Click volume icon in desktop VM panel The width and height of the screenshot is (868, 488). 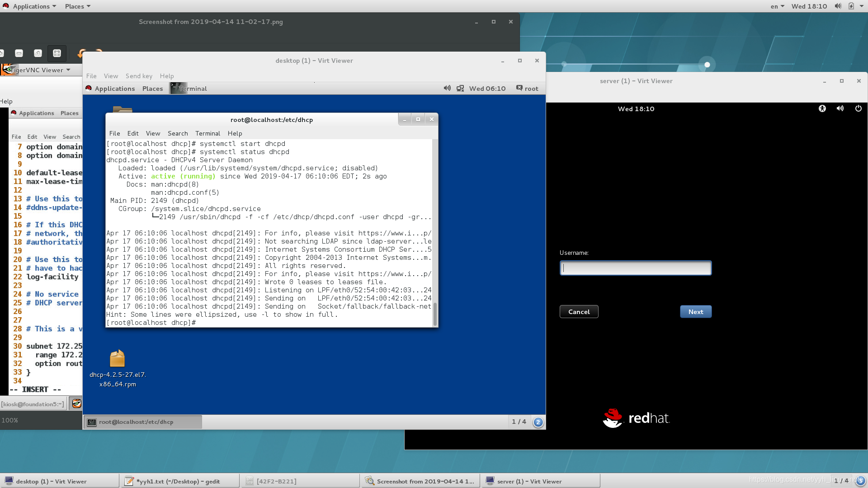pyautogui.click(x=447, y=88)
